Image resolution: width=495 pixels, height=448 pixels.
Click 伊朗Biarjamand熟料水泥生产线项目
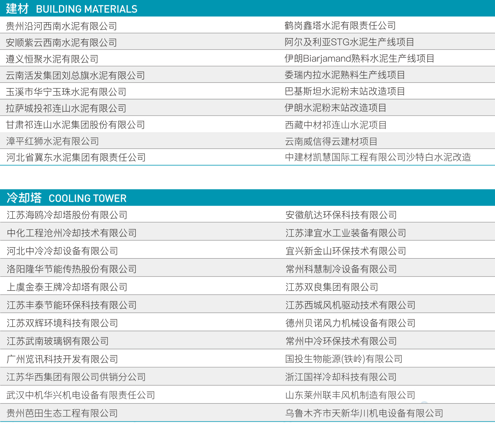tap(360, 58)
